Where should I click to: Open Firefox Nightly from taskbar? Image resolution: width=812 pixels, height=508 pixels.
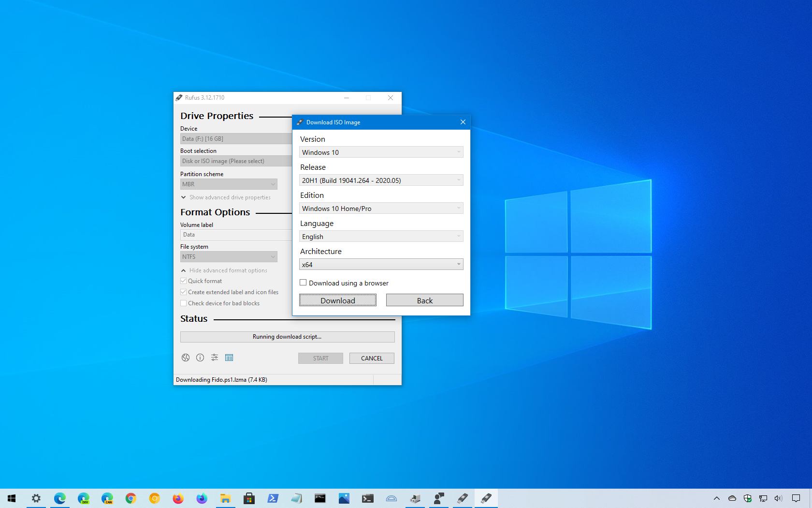(x=202, y=498)
